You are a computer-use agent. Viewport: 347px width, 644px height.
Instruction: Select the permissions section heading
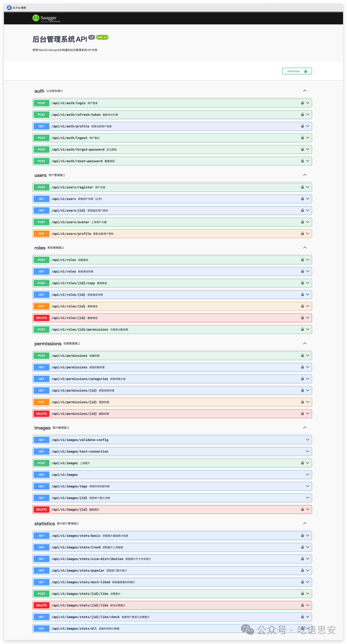48,344
